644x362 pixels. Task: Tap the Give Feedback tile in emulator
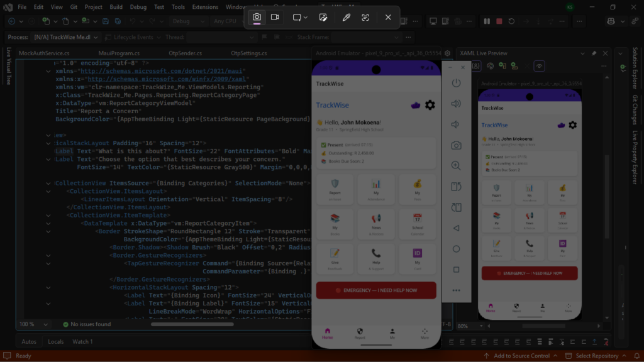coord(335,260)
